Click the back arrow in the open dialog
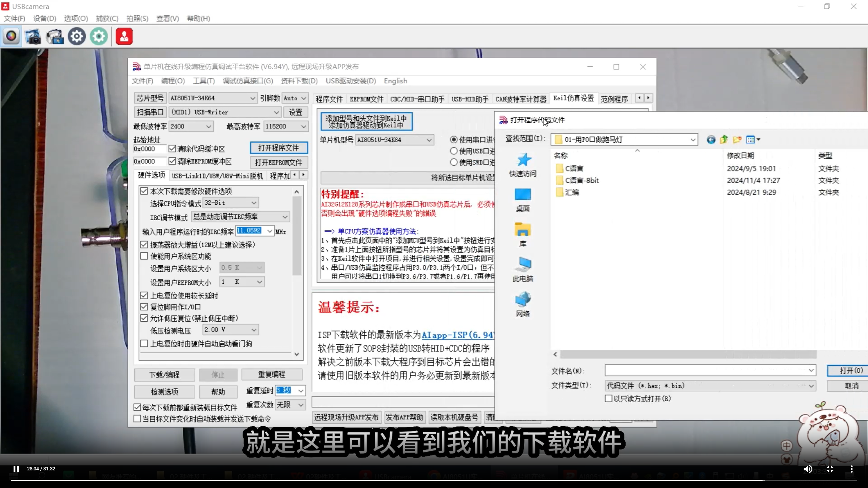The image size is (868, 488). (x=711, y=140)
